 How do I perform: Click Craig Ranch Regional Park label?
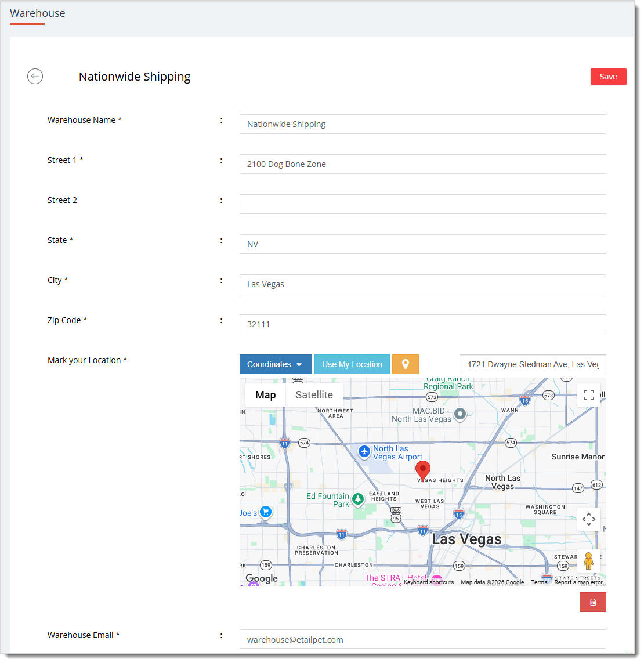448,383
